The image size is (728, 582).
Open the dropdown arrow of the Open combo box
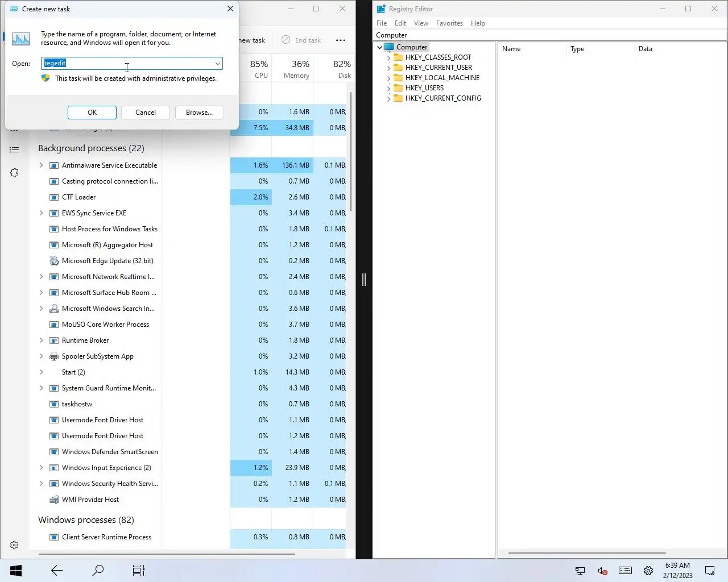coord(217,64)
